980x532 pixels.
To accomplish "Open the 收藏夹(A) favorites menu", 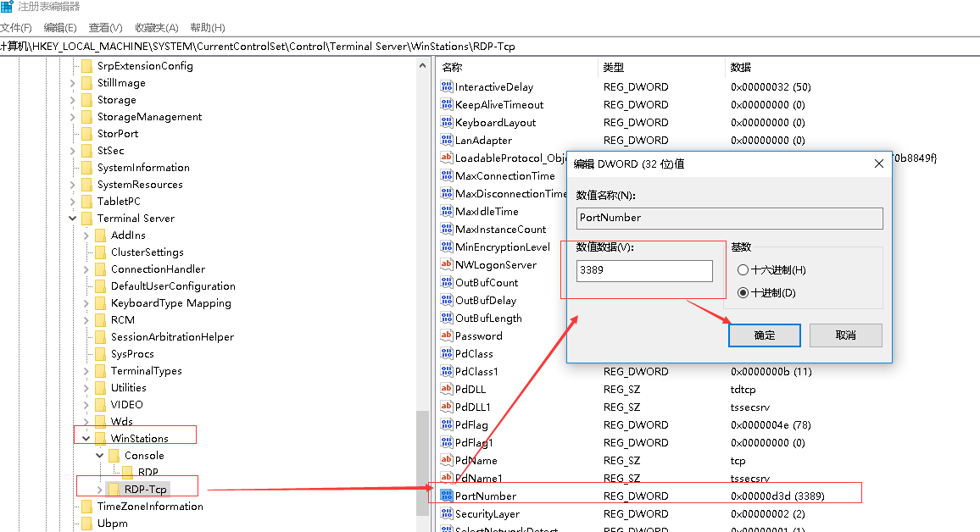I will coord(156,28).
